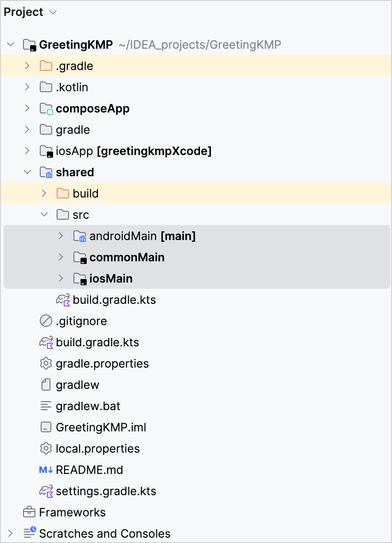Collapse the shared module node
Screen dimensions: 392x543
click(27, 172)
